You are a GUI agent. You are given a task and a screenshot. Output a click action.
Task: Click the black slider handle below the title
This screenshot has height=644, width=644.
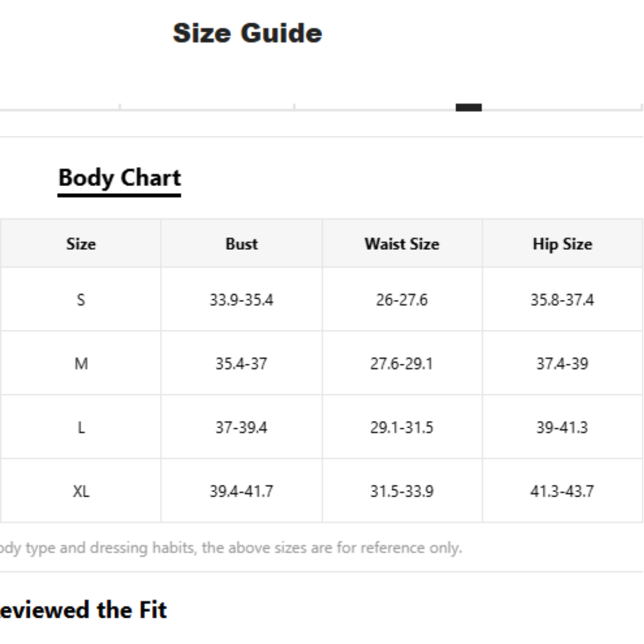click(x=469, y=107)
